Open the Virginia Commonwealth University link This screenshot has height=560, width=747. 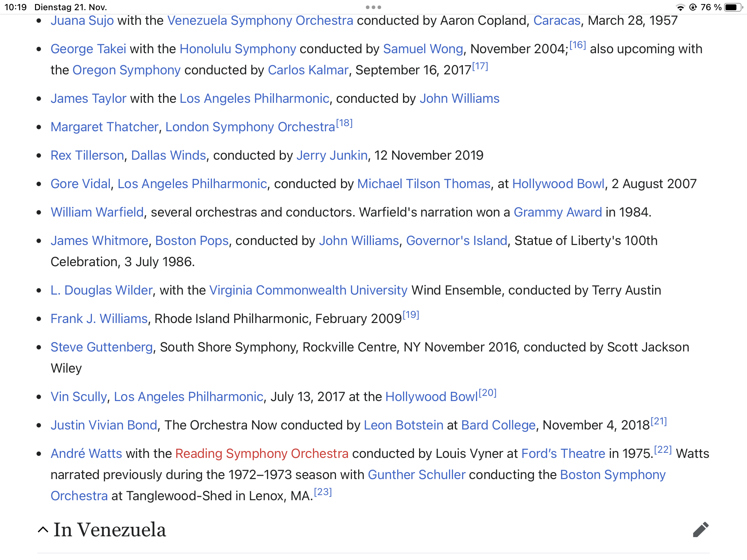(x=308, y=290)
